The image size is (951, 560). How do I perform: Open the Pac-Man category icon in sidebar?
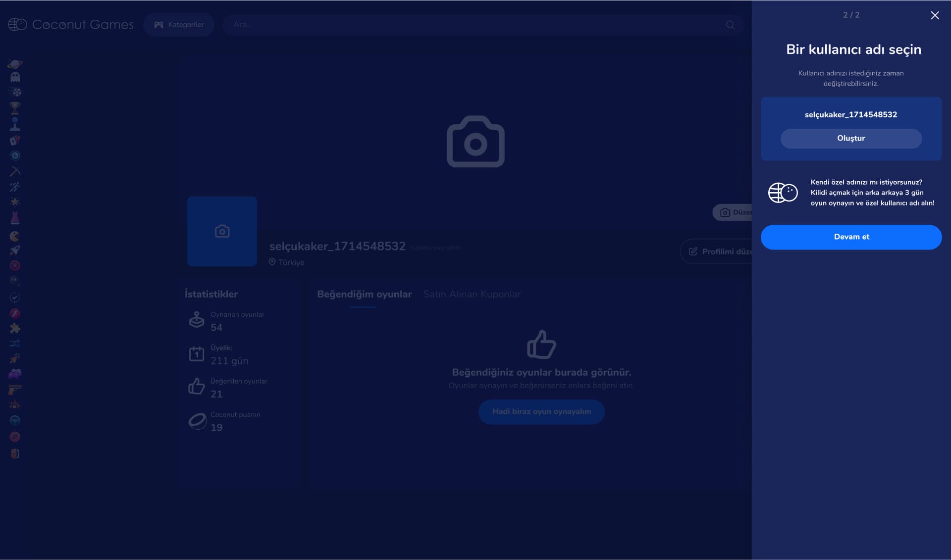click(15, 236)
